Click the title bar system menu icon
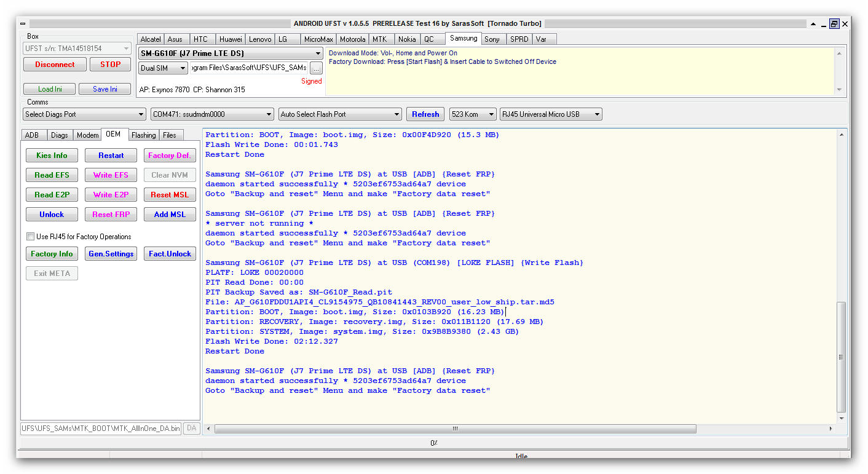868x474 pixels. point(23,24)
